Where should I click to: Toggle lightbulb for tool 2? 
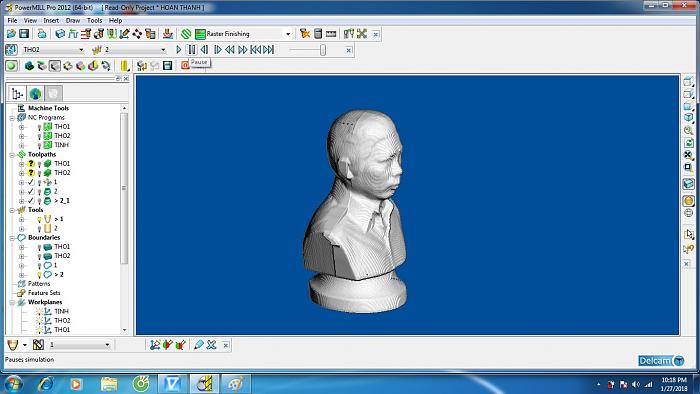pyautogui.click(x=39, y=228)
